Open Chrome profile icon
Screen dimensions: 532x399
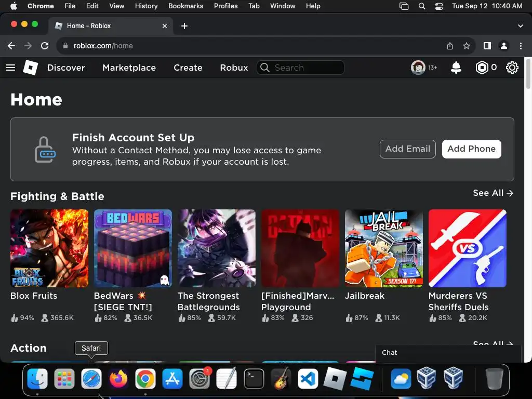click(x=504, y=46)
